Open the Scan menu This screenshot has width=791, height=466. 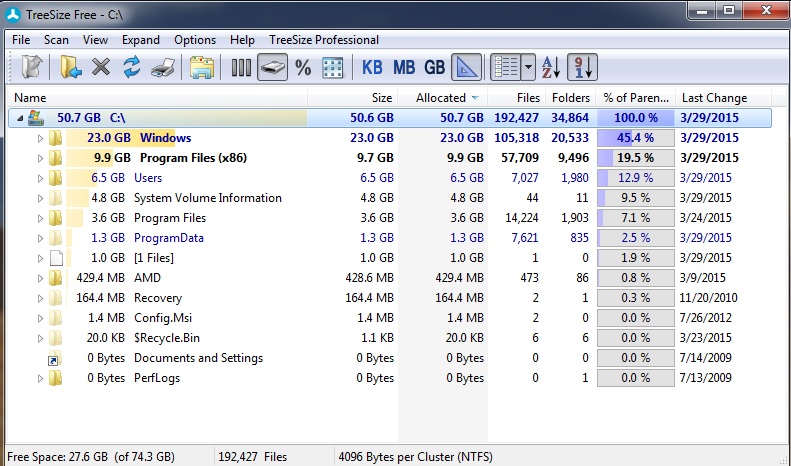tap(56, 40)
